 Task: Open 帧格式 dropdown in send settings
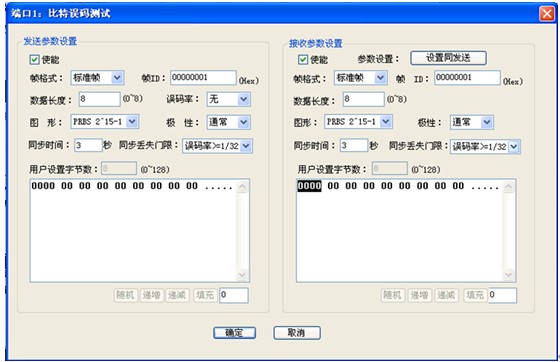(97, 77)
